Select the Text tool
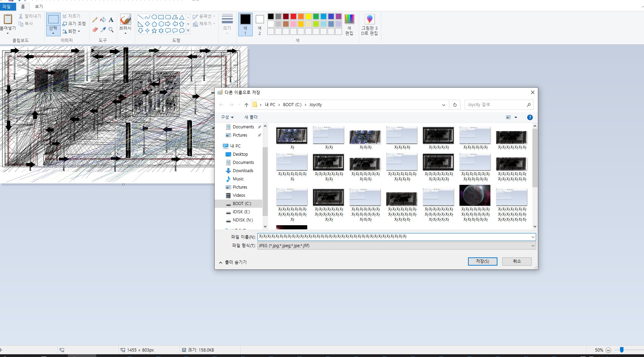This screenshot has height=357, width=644. [x=111, y=20]
